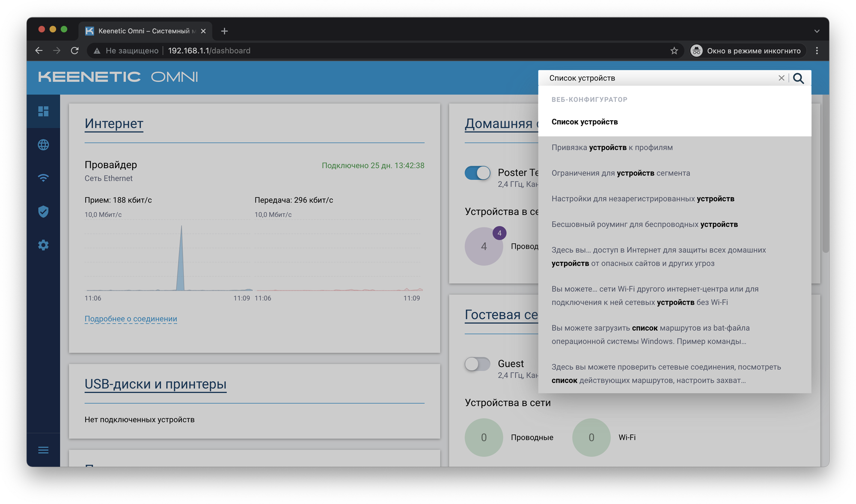Open 'Подробнее о соединении' link

(131, 318)
